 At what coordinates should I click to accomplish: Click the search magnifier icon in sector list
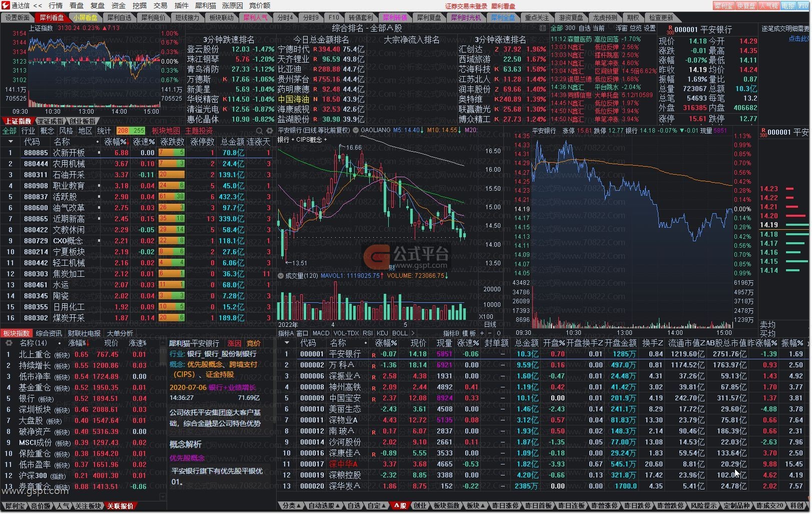tap(259, 131)
